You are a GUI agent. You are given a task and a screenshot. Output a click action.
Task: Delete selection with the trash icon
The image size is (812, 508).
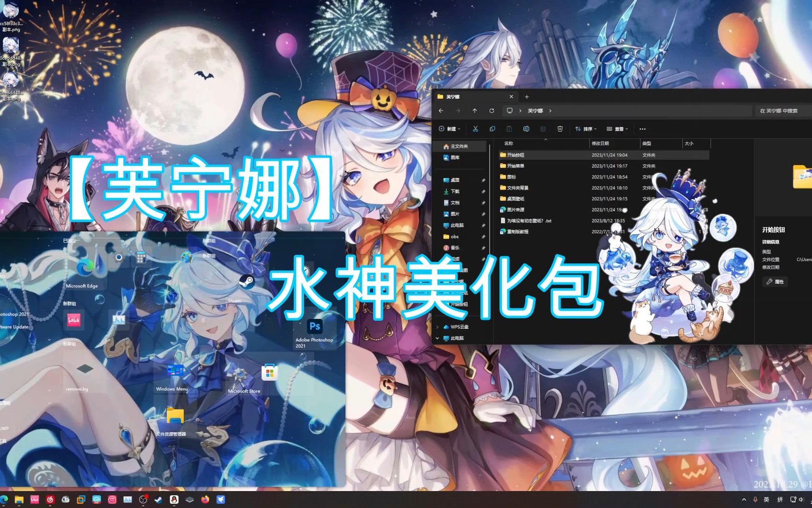[x=560, y=129]
